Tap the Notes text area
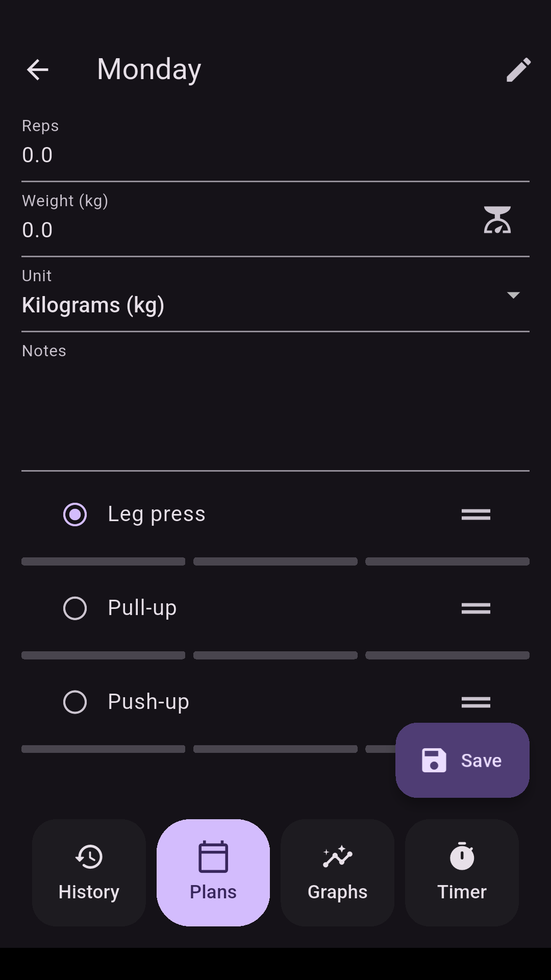 [275, 408]
